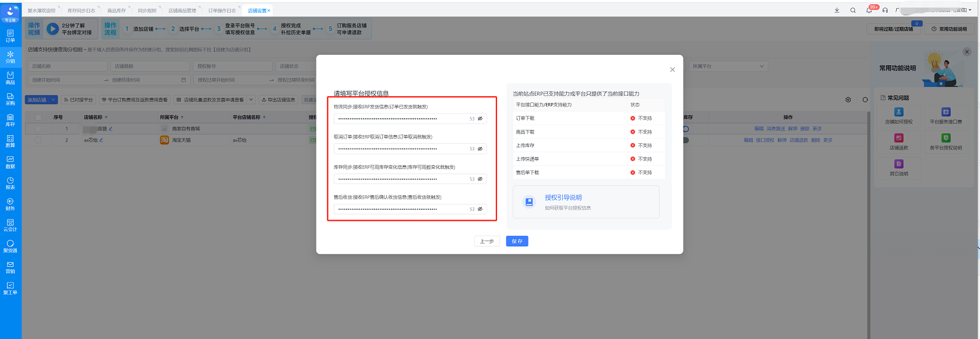Viewport: 980px width, 339px height.
Task: Click the 财务 sidebar icon
Action: pyautogui.click(x=10, y=204)
